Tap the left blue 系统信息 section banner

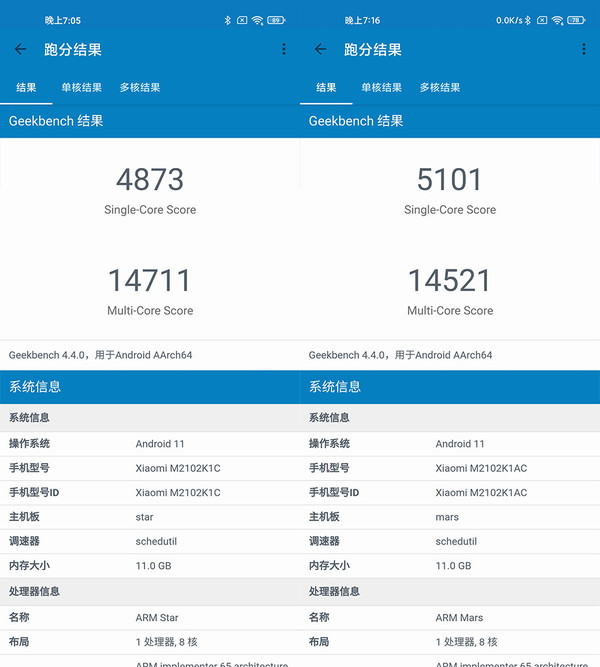(150, 387)
